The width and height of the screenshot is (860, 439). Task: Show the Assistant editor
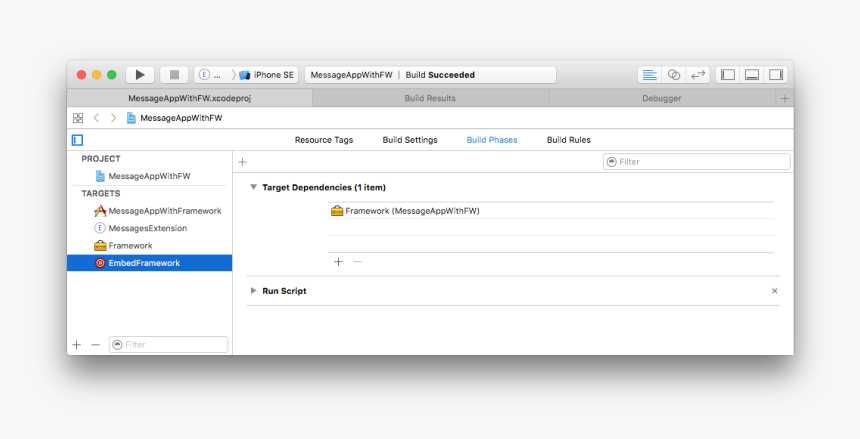[674, 75]
